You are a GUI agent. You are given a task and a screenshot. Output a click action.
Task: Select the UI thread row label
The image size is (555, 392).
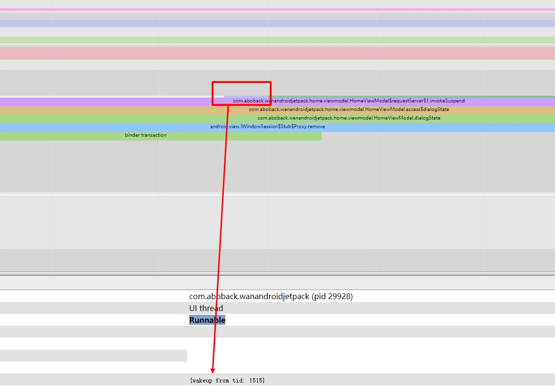[206, 308]
